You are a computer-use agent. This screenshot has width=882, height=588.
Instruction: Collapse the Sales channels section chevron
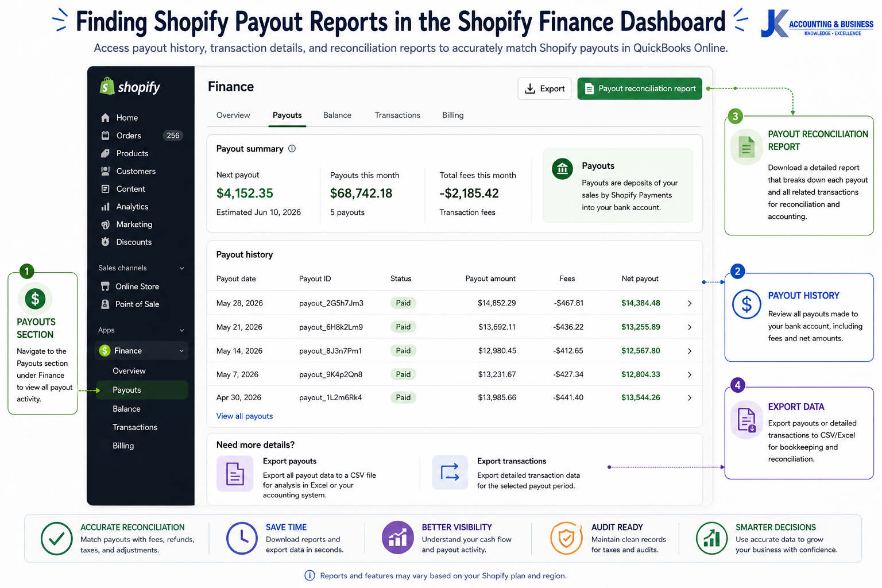coord(182,268)
